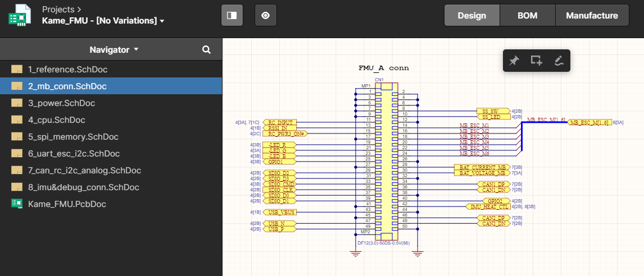Select the MB_ESC_M[1..6] bus port
The image size is (644, 276).
coord(589,122)
